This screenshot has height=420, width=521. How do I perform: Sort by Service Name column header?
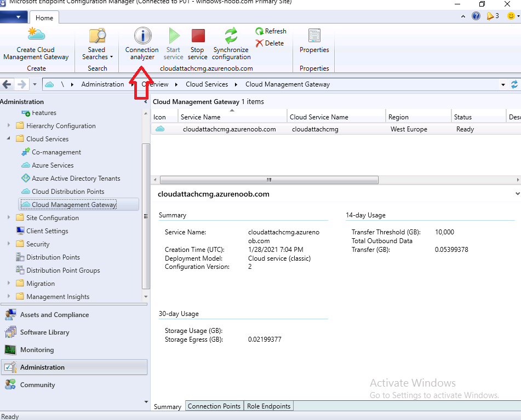click(232, 117)
